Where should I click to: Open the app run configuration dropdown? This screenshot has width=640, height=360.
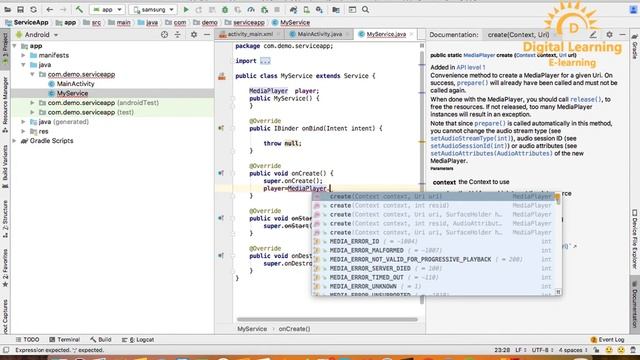pos(107,9)
